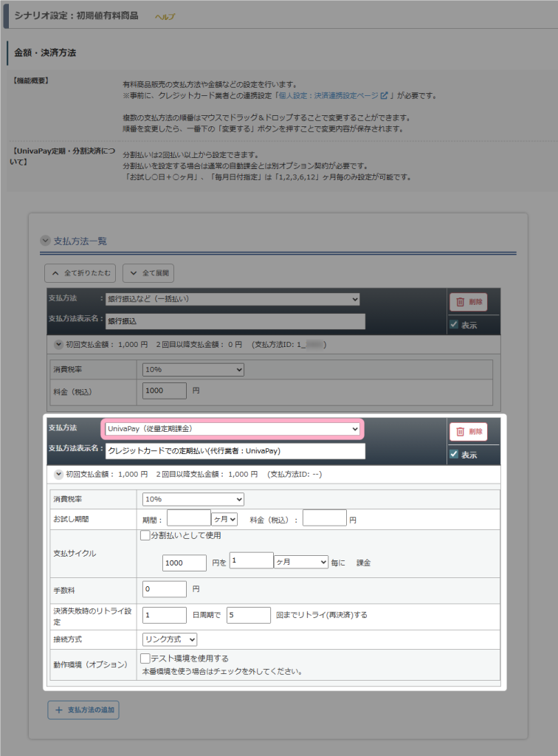Toggle 表示 checkbox for 銀行振込 method

pos(454,325)
